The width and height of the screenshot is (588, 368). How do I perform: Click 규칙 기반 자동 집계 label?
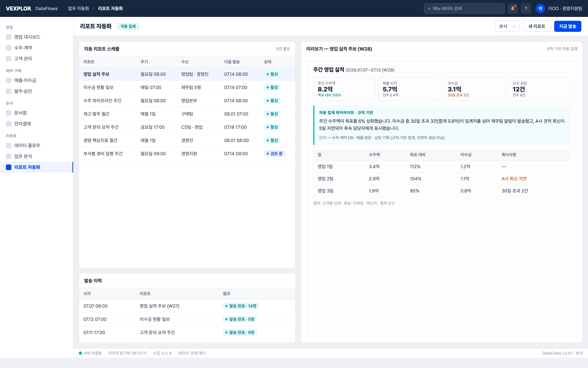[x=562, y=49]
